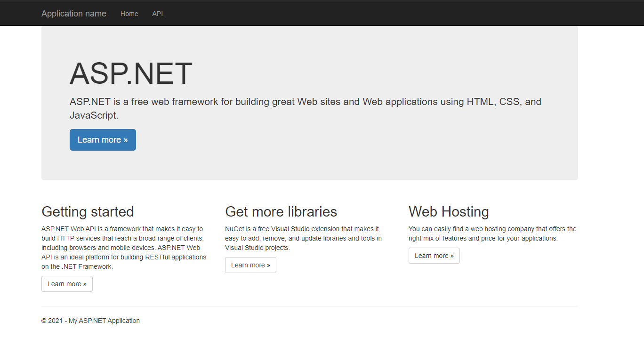Image resolution: width=644 pixels, height=346 pixels.
Task: Click the Application name brand link
Action: click(74, 14)
